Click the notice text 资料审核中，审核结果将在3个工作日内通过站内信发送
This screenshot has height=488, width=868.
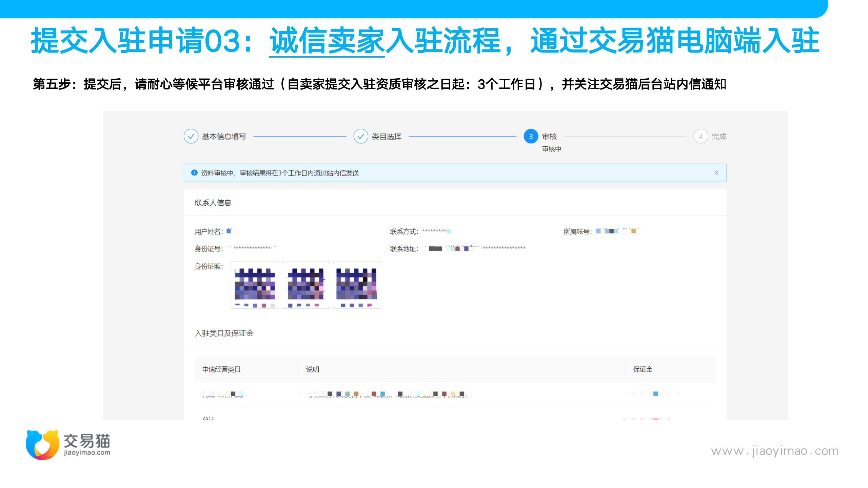pos(280,173)
